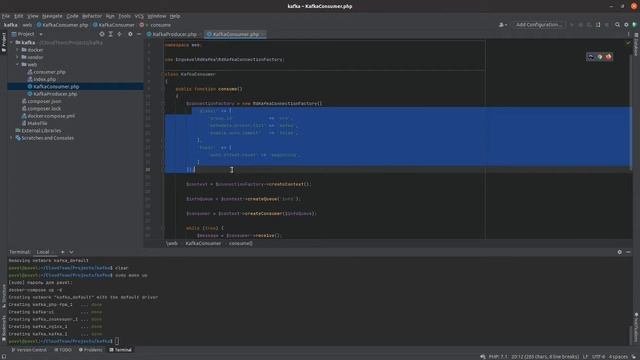The width and height of the screenshot is (640, 360).
Task: Expand Scratches and Consoles node
Action: [11, 138]
